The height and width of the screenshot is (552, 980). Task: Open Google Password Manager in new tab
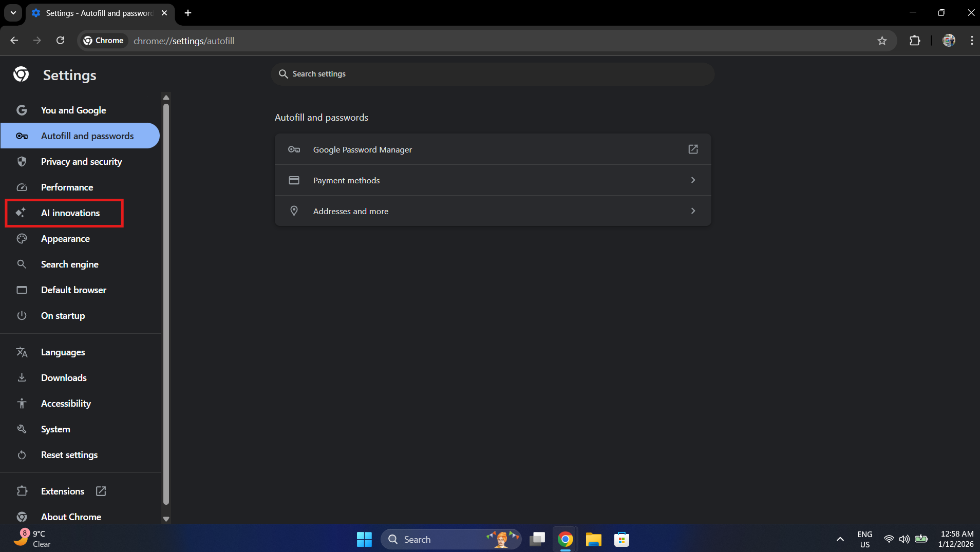tap(692, 149)
